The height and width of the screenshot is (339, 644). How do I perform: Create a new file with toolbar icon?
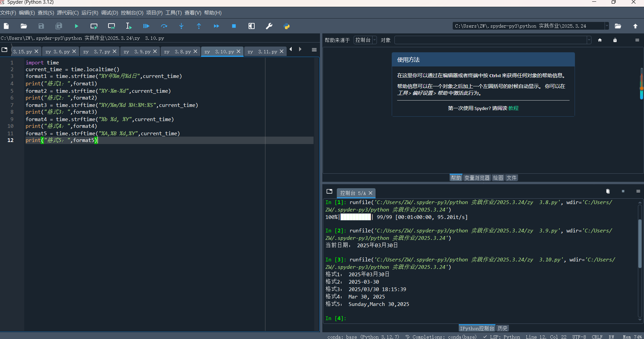(x=6, y=26)
